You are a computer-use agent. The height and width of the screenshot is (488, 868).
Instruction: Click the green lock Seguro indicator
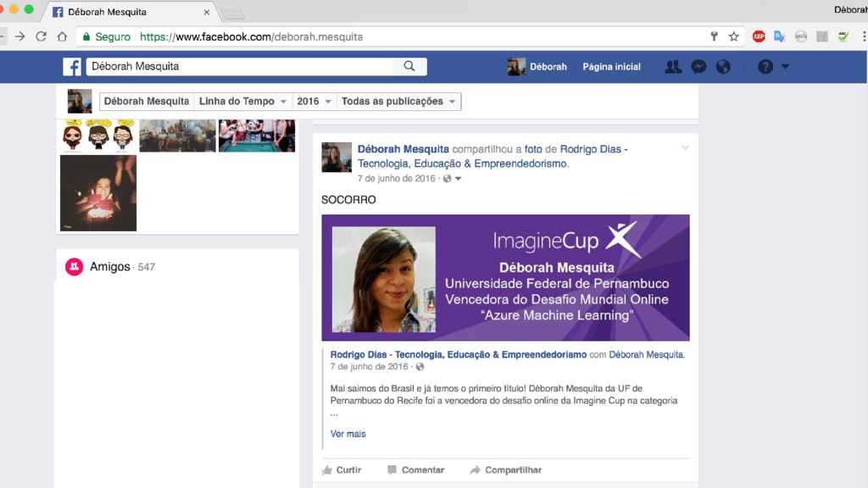point(107,36)
